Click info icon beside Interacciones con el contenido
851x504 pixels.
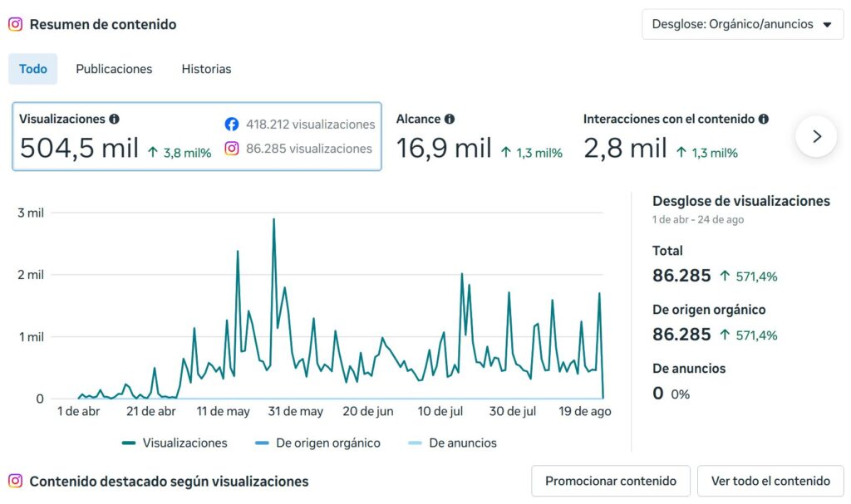click(x=764, y=119)
